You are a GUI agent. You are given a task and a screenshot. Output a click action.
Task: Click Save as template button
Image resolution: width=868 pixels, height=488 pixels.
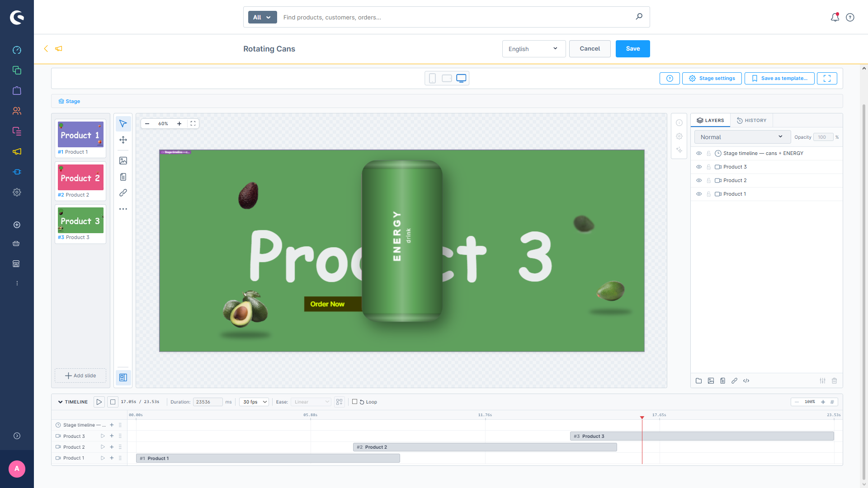tap(779, 78)
